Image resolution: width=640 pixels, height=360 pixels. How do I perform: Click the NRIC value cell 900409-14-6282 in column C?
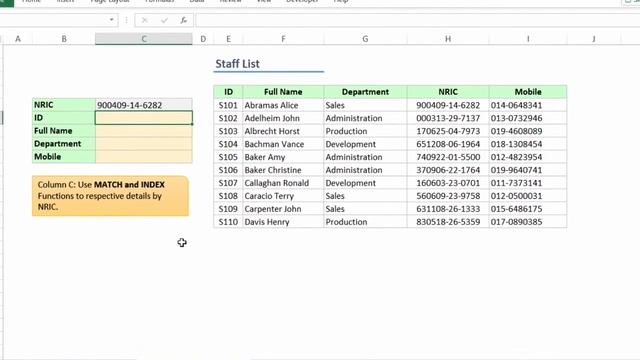tap(144, 105)
